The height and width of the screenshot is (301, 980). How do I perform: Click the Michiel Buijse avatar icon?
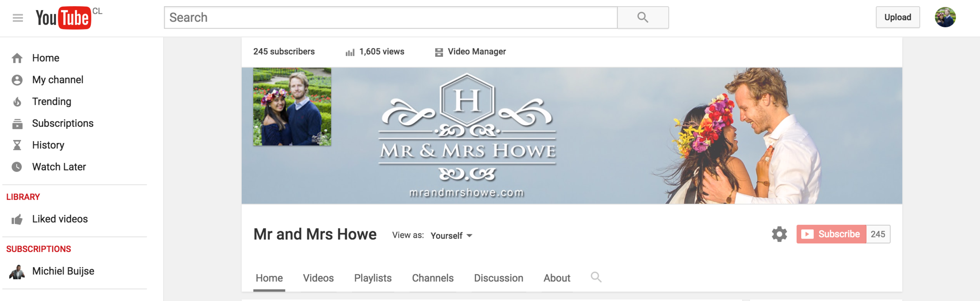(17, 272)
